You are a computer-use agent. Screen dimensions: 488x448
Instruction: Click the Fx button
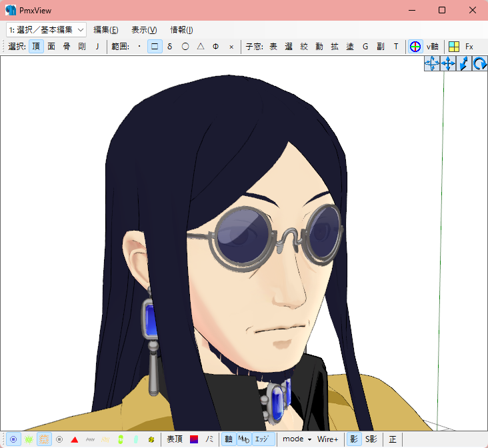(x=469, y=47)
